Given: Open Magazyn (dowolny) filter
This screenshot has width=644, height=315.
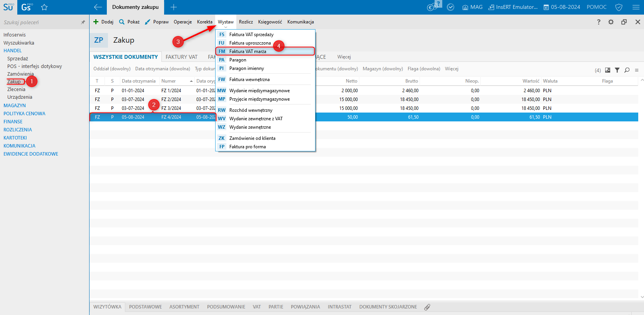Looking at the screenshot, I should 383,69.
